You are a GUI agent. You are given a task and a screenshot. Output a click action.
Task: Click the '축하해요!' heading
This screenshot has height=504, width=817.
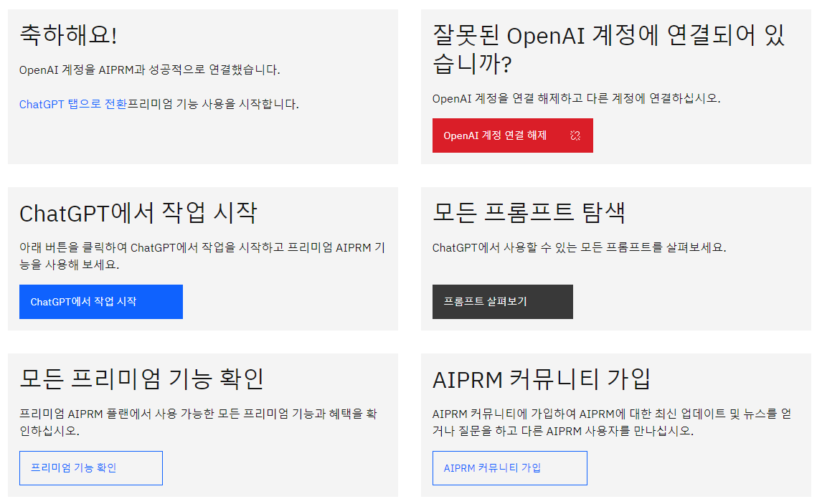click(x=68, y=35)
